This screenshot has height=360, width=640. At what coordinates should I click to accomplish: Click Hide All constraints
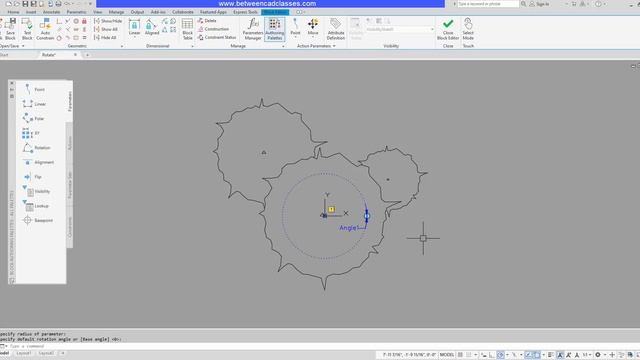click(x=105, y=37)
